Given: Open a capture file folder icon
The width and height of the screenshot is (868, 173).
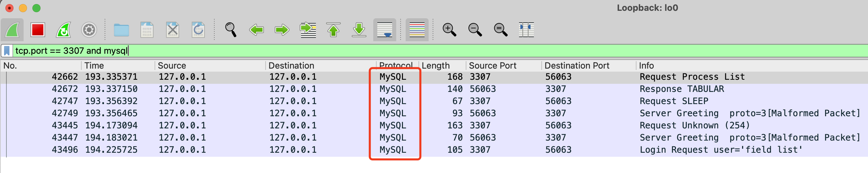Looking at the screenshot, I should tap(121, 30).
